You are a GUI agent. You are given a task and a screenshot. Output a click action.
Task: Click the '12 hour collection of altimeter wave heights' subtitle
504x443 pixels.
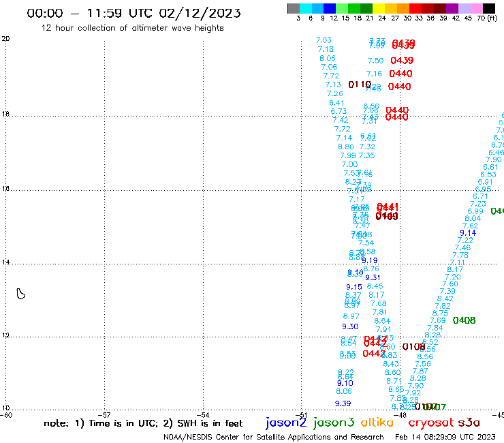[x=132, y=28]
